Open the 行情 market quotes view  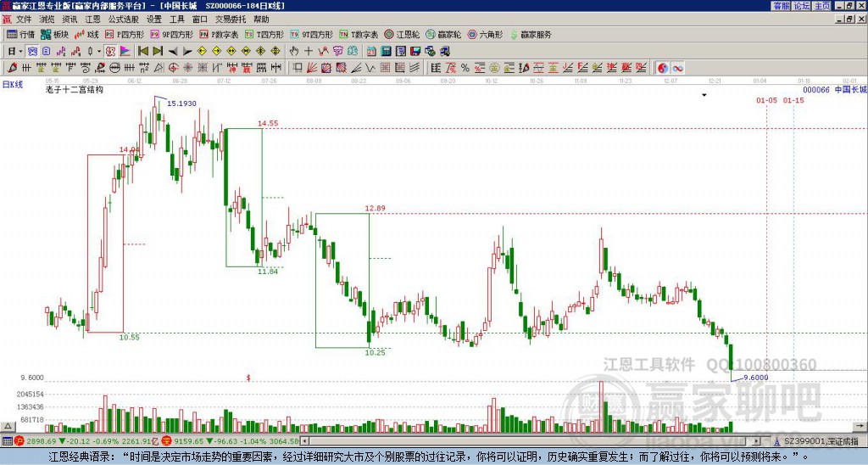20,34
